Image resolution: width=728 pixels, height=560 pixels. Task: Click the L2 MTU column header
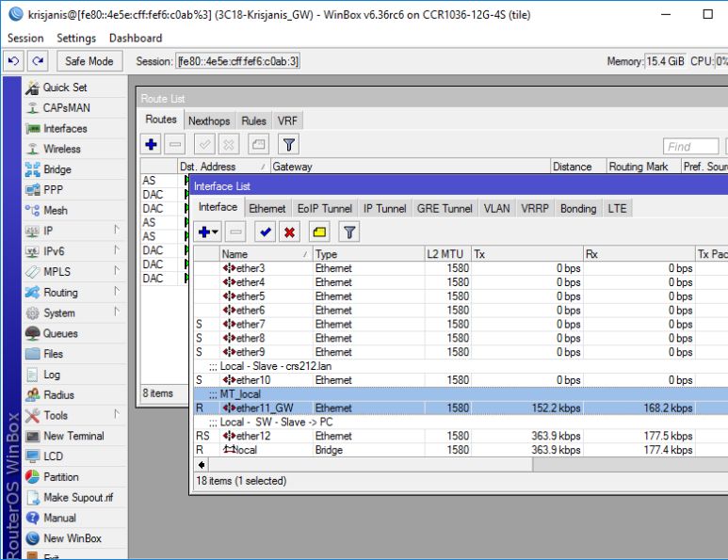pos(447,254)
